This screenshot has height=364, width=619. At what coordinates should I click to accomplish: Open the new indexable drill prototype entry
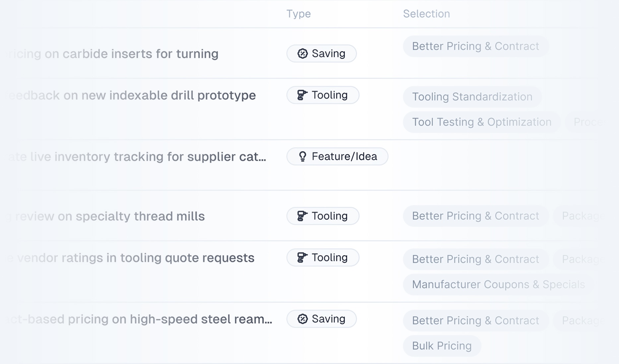(x=131, y=95)
